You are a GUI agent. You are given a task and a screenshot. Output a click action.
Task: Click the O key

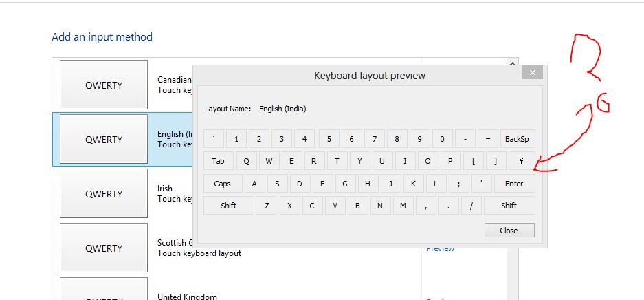[428, 161]
